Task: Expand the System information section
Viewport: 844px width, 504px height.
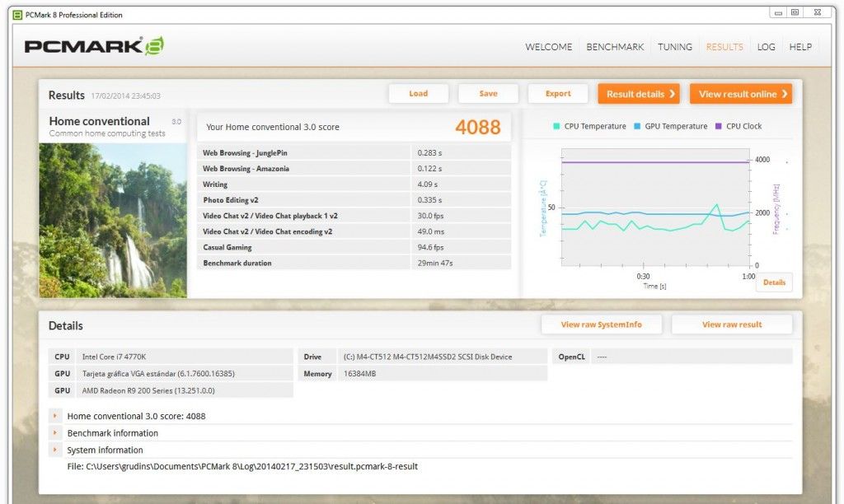Action: point(55,450)
